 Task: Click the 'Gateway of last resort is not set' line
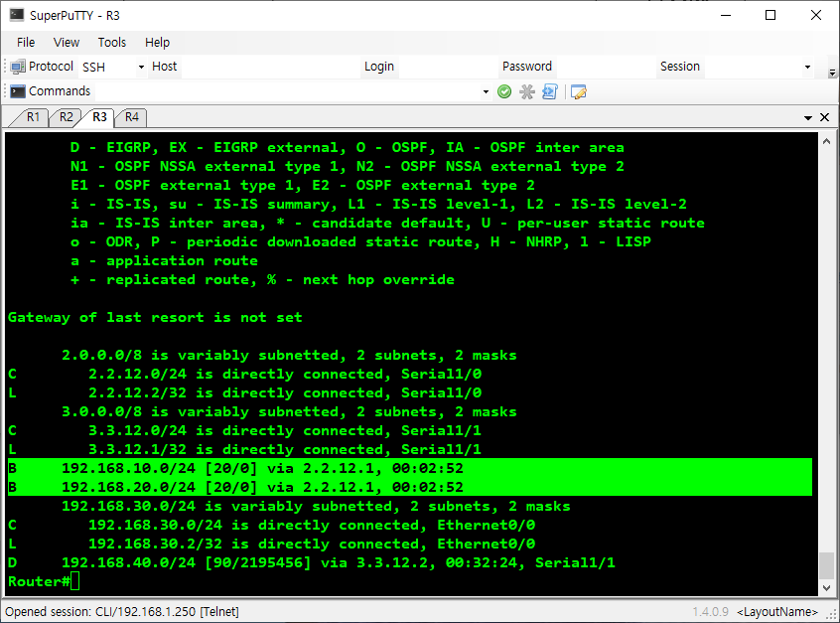[x=155, y=317]
